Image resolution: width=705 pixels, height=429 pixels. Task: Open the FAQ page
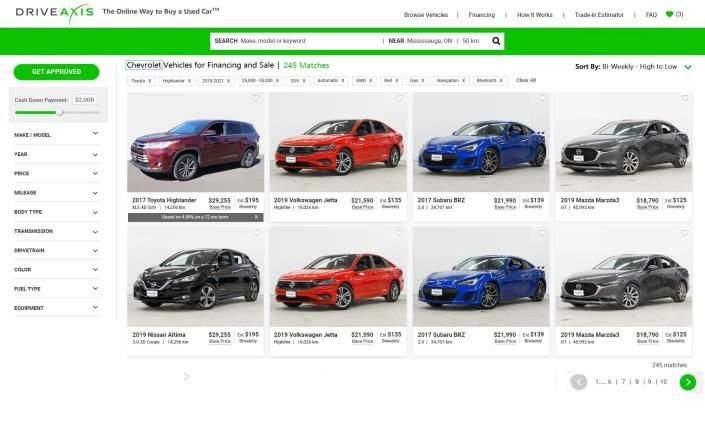click(x=651, y=15)
